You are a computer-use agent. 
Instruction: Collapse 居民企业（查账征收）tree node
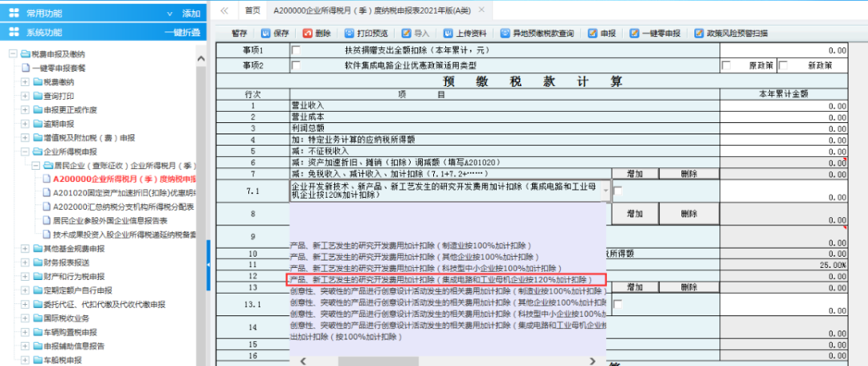coord(36,165)
